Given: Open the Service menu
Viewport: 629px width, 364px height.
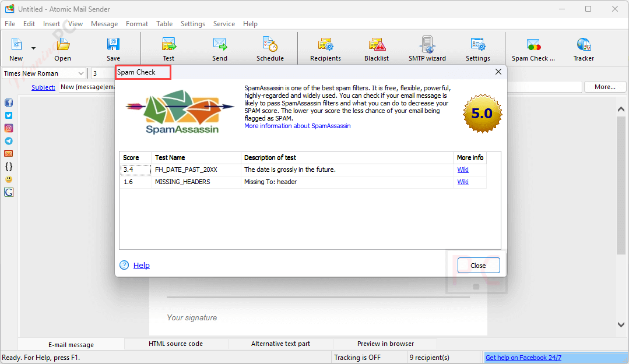Looking at the screenshot, I should [x=224, y=24].
